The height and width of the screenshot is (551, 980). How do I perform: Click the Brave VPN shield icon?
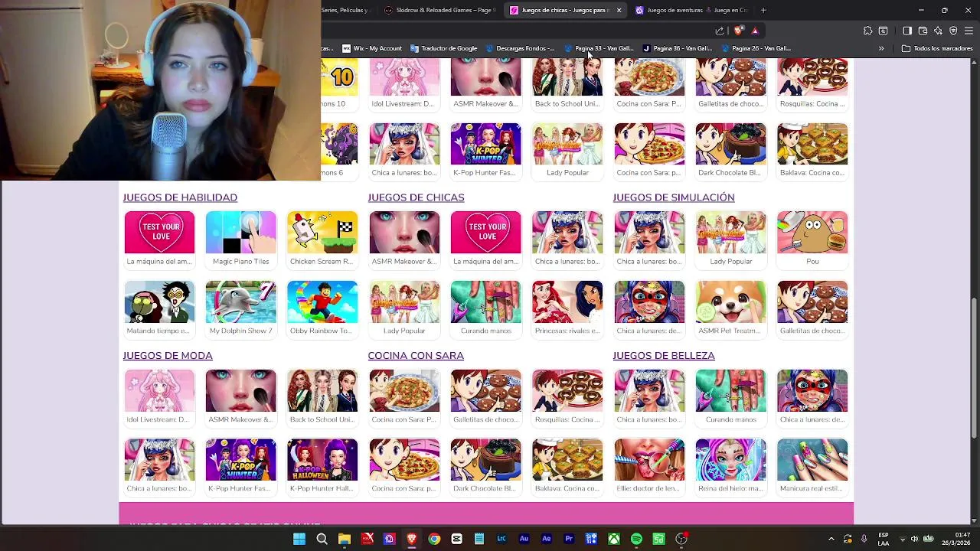953,31
